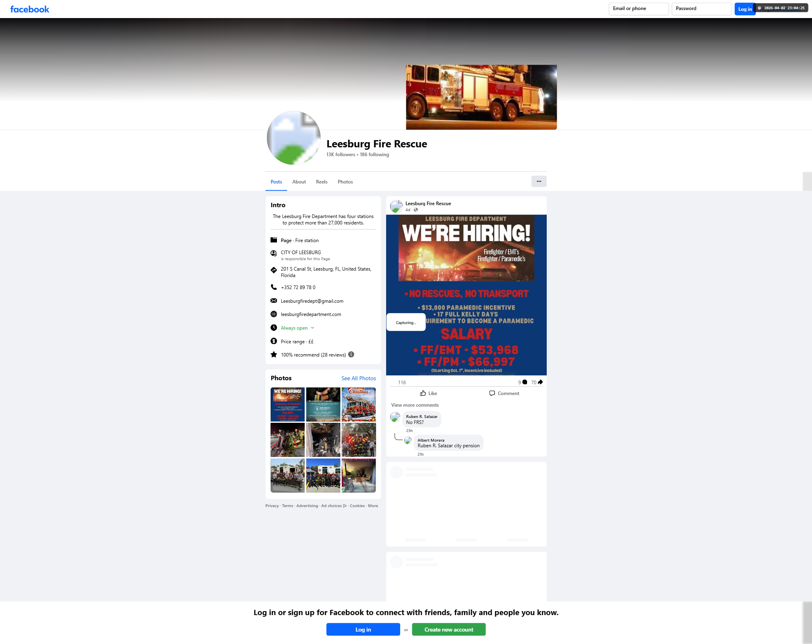Screen dimensions: 812x644
Task: Click the comment count bubble icon
Action: tap(525, 382)
